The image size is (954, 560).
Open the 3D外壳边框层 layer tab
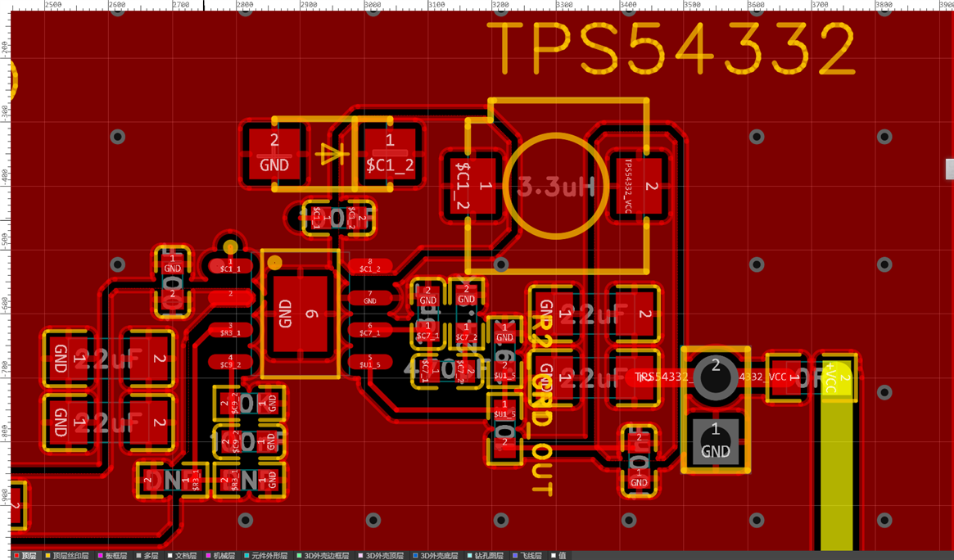(323, 556)
